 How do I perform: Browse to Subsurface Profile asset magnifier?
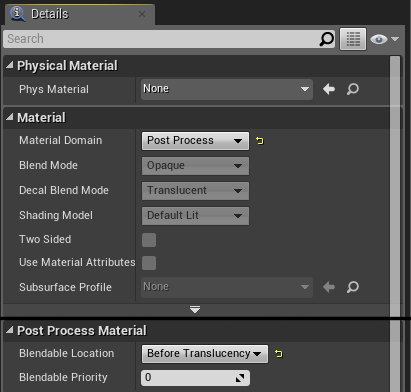click(353, 287)
